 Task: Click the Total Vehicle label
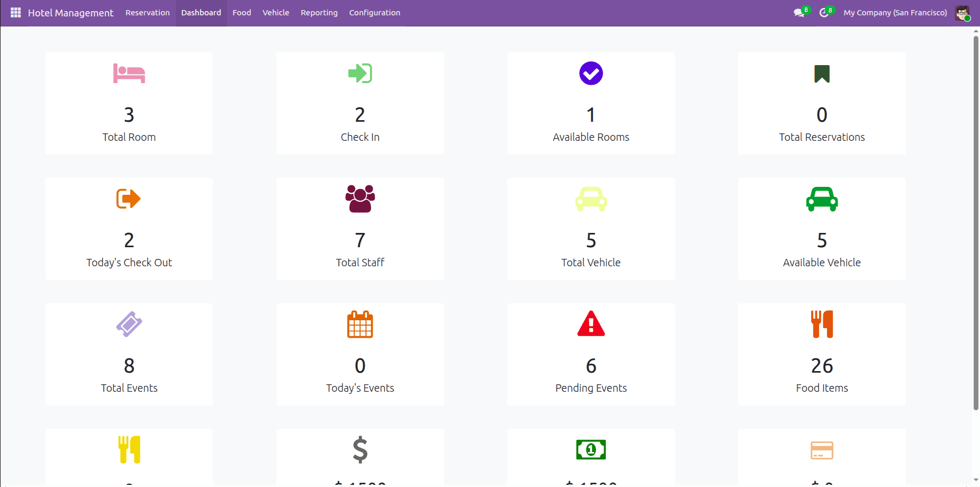click(x=591, y=263)
